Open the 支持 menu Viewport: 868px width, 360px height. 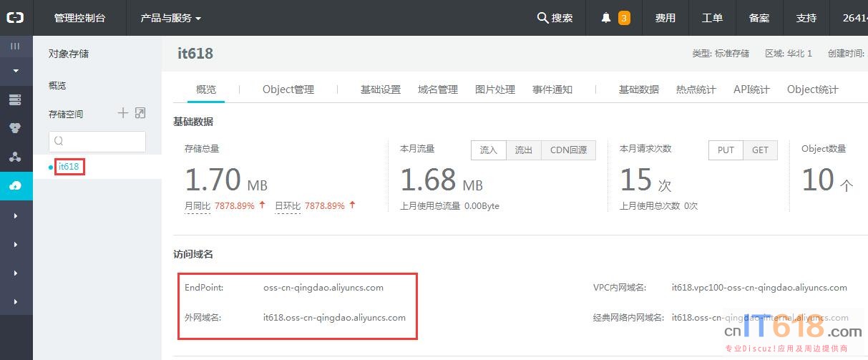(806, 18)
